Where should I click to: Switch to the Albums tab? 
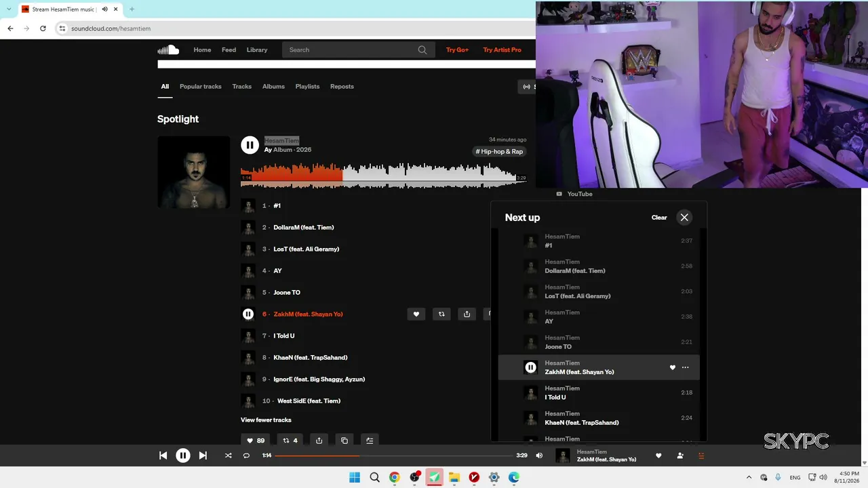coord(273,87)
